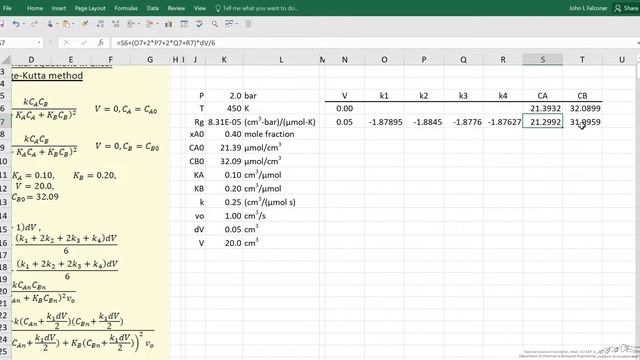Image resolution: width=640 pixels, height=360 pixels.
Task: Click the CA0 value 21.39 cell
Action: 224,148
